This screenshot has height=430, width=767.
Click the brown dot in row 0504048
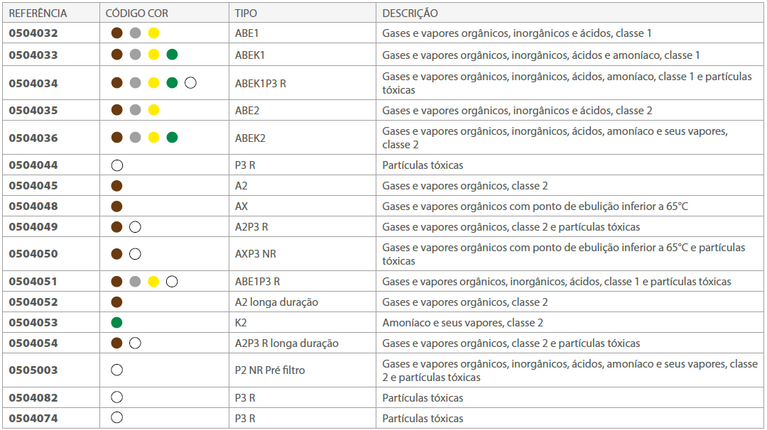point(116,206)
